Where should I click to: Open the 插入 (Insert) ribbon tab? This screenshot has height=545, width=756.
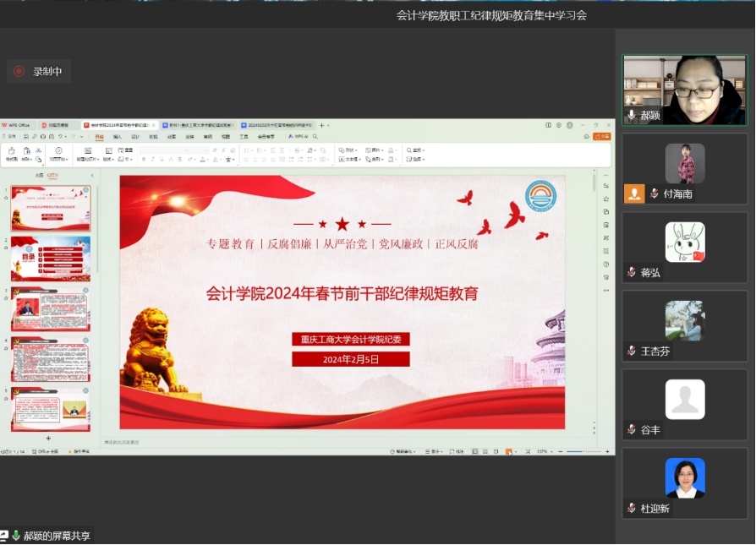click(x=118, y=136)
